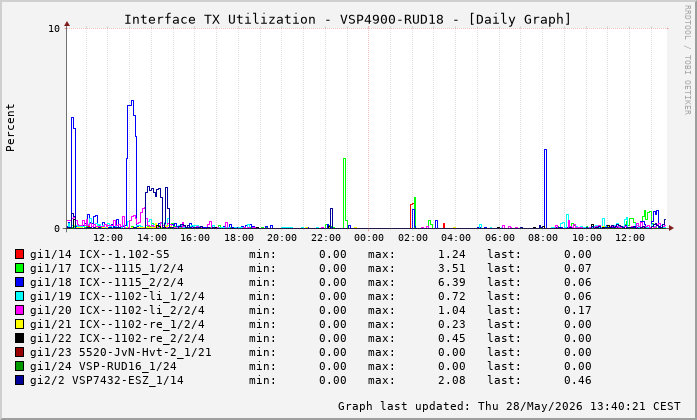Click legend label gi1/17 ICX--1115_1/2/4
The image size is (697, 420).
(x=107, y=268)
